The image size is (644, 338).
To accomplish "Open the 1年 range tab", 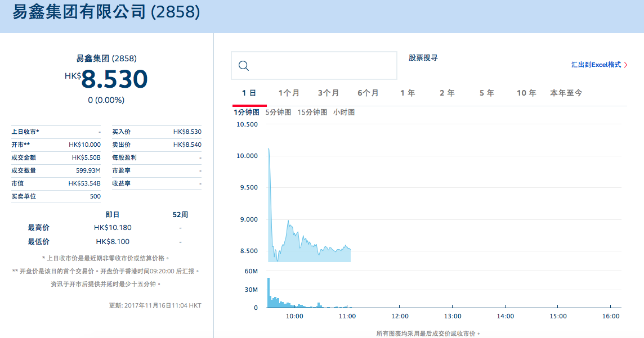I will pos(408,93).
